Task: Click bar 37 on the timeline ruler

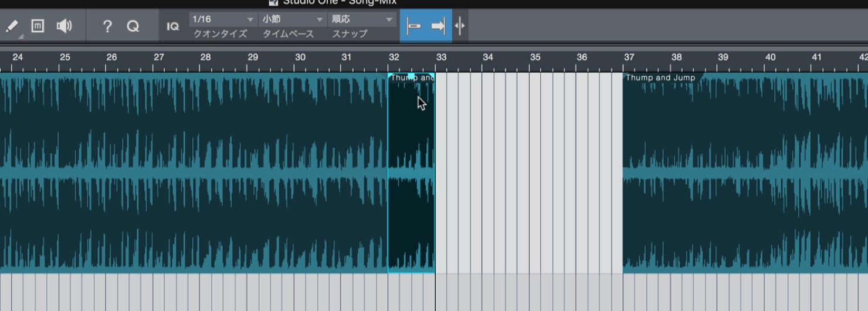Action: 629,58
